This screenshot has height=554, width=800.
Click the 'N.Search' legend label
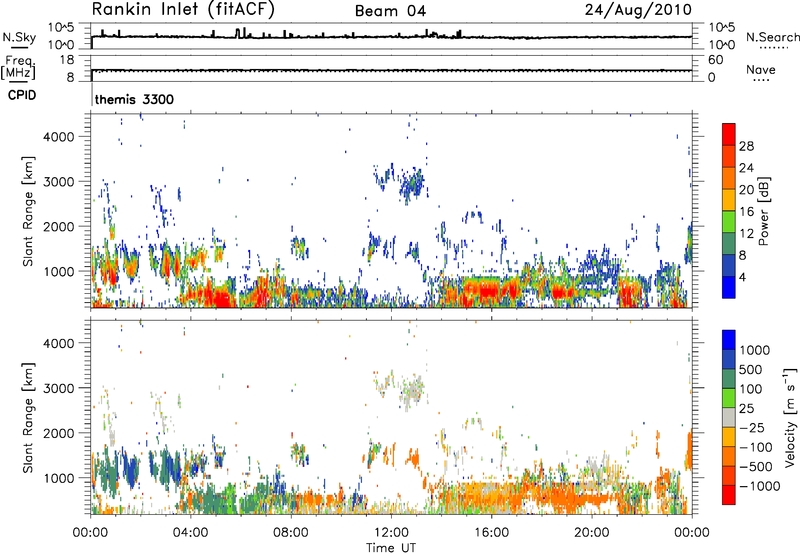click(772, 37)
